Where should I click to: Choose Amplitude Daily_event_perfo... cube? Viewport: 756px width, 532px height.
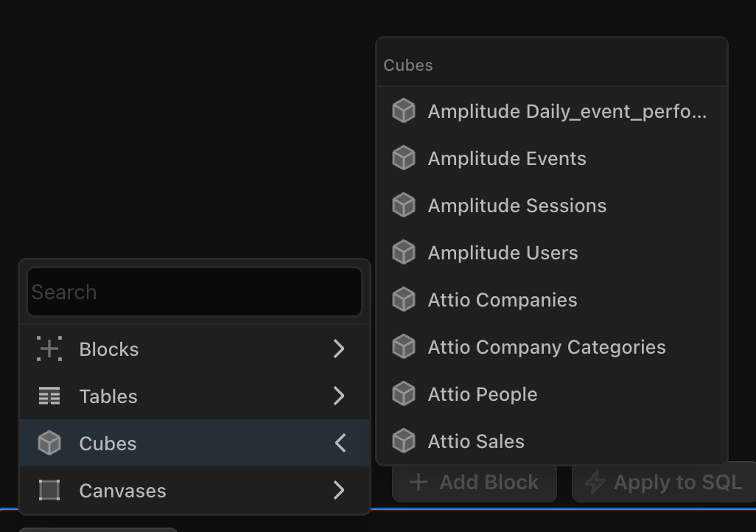point(552,111)
